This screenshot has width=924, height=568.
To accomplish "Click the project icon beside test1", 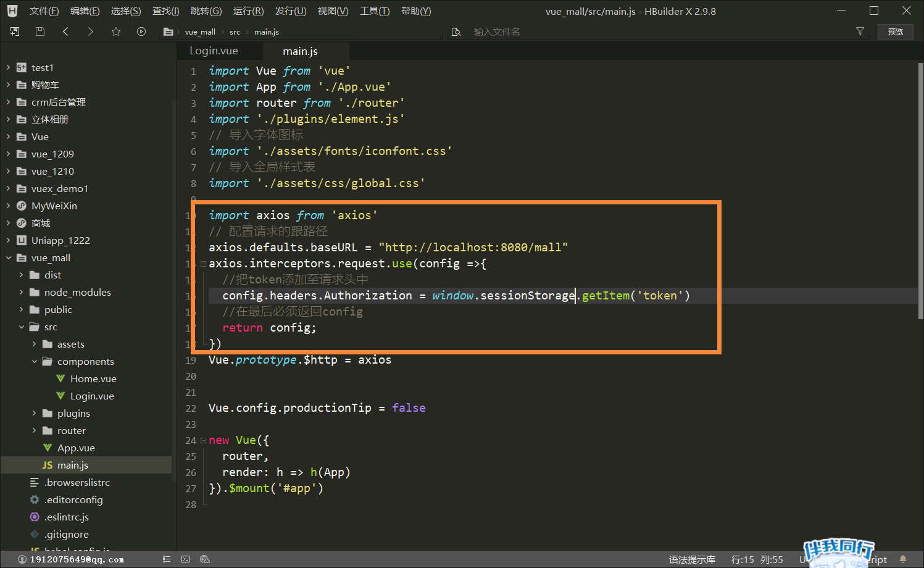I will pyautogui.click(x=22, y=67).
